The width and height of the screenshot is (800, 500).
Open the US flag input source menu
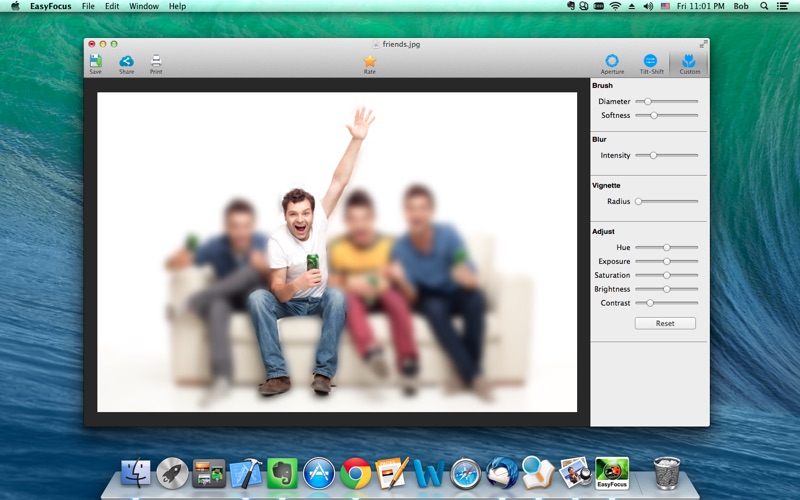click(665, 6)
